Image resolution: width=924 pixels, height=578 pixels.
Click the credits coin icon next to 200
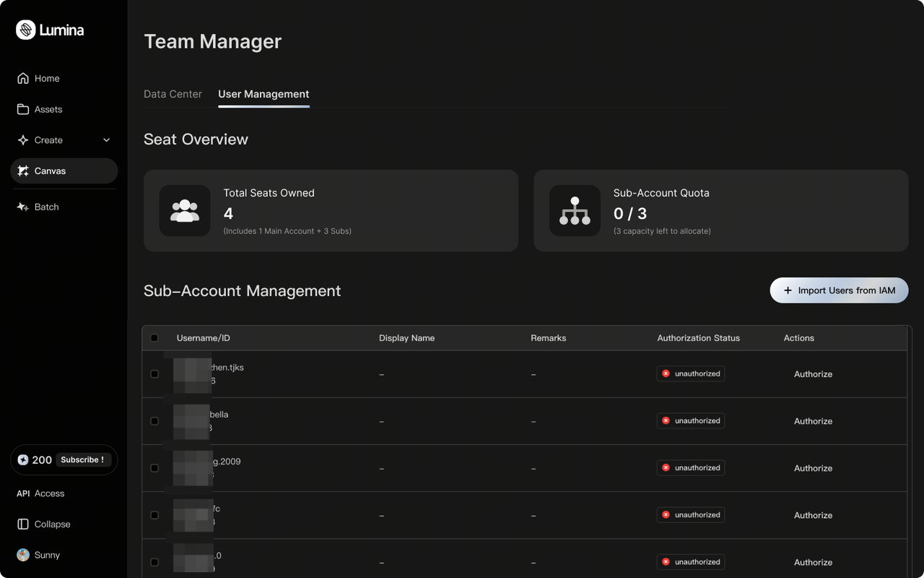(x=23, y=460)
